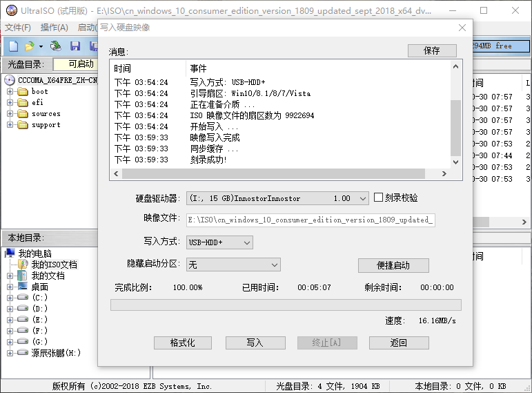Expand the (C:) drive node
This screenshot has width=532, height=393.
point(10,298)
